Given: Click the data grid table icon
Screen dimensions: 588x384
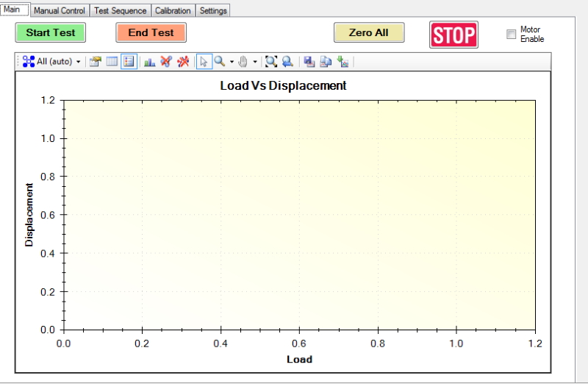Looking at the screenshot, I should (112, 62).
